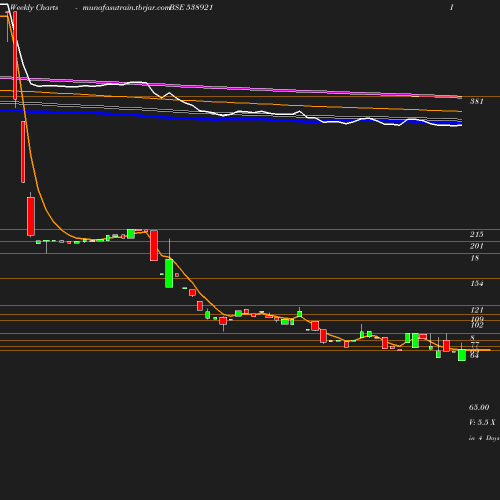500x500 pixels.
Task: Click the tall green candlestick below 18 level
Action: point(169,273)
